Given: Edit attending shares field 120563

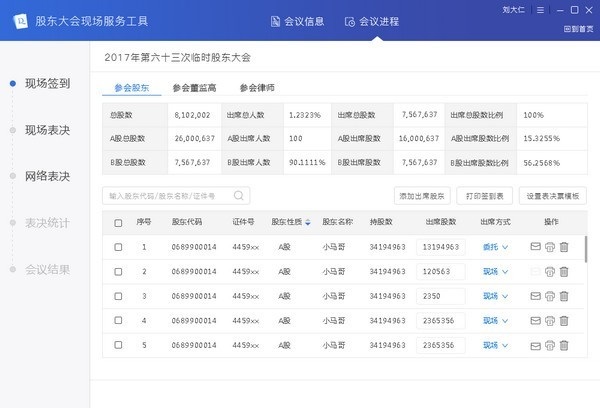Looking at the screenshot, I should pyautogui.click(x=441, y=272).
